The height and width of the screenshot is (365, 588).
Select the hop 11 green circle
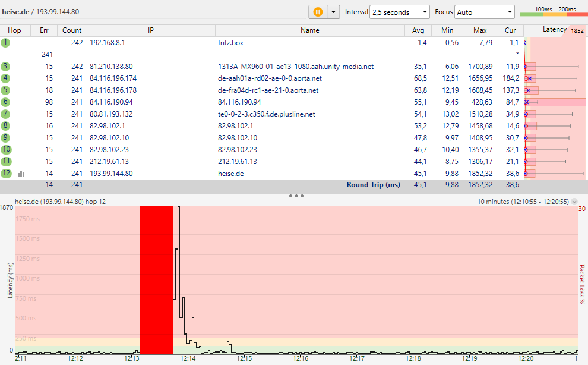[6, 162]
